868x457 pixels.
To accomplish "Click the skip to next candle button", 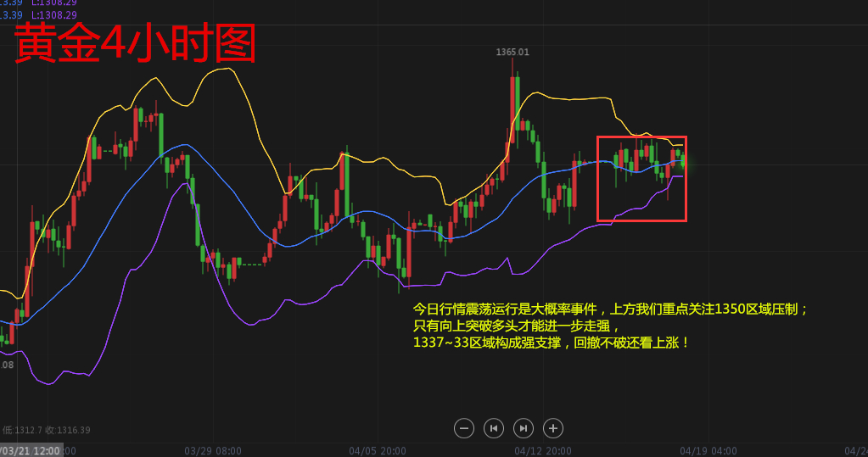I will pos(524,428).
